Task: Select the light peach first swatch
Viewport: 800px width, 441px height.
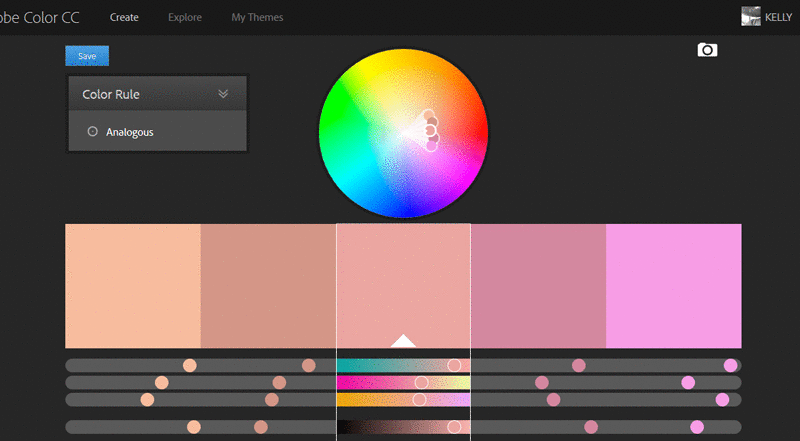Action: pos(133,286)
